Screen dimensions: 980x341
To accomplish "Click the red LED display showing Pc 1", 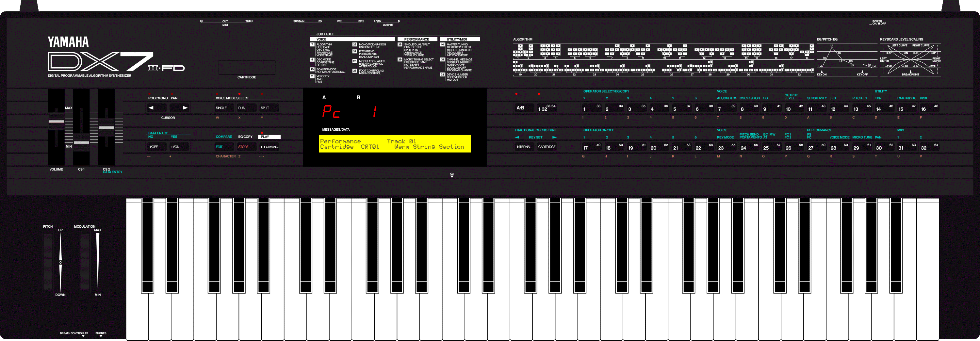I will [350, 111].
